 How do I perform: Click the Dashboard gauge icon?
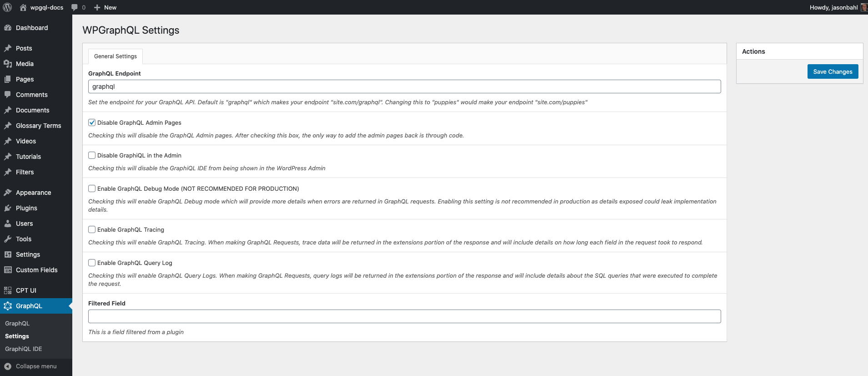coord(8,28)
